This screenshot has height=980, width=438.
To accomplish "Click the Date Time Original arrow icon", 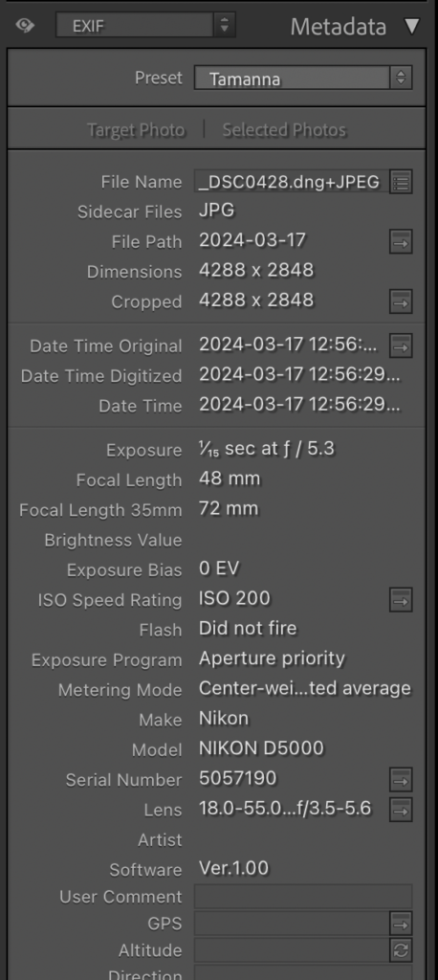I will coord(401,345).
